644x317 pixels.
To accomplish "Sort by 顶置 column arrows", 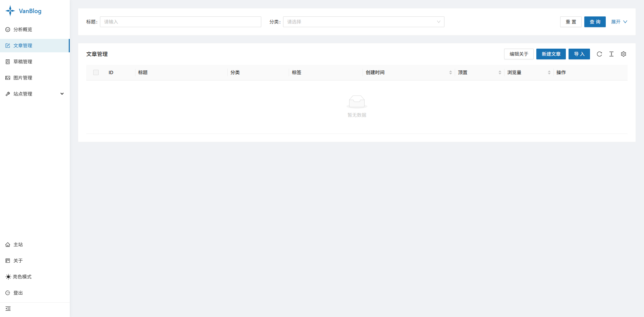I will tap(500, 72).
